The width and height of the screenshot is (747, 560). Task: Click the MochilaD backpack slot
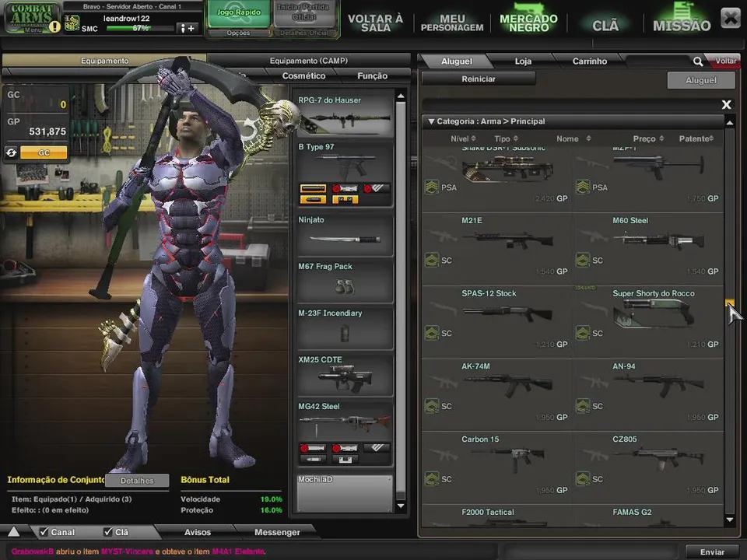click(344, 493)
